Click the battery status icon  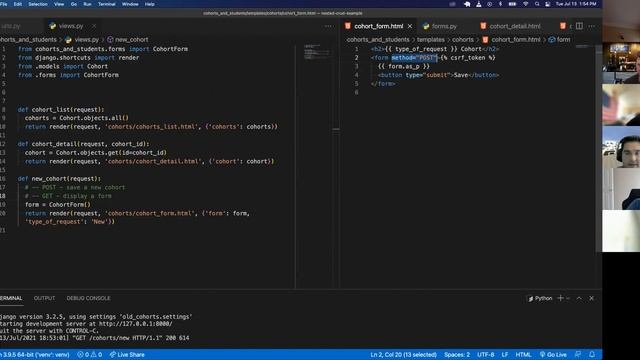tap(512, 4)
